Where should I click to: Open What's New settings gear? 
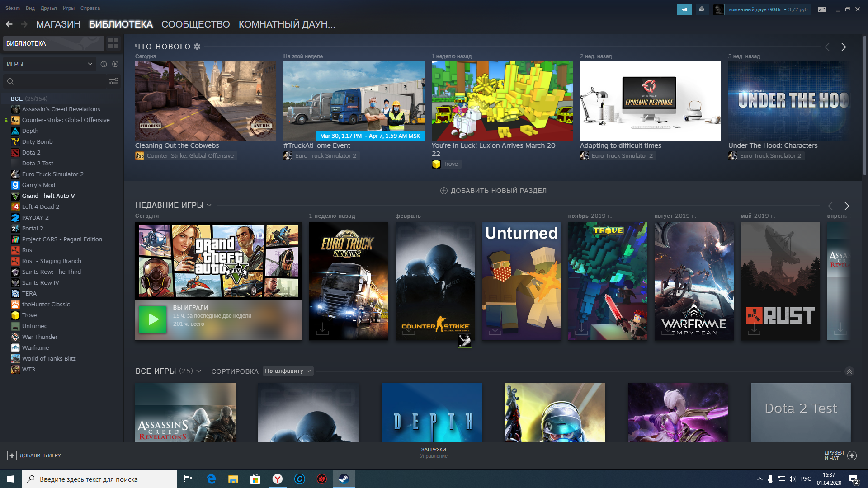197,47
